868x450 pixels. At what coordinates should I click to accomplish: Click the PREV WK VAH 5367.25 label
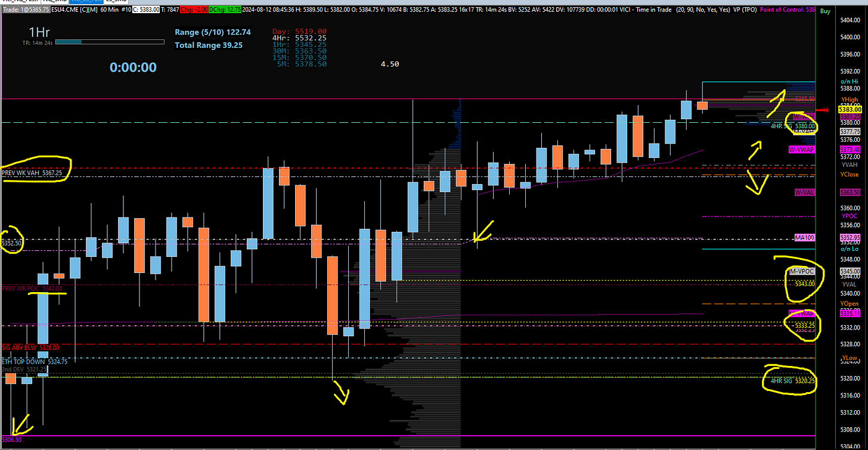pyautogui.click(x=32, y=173)
